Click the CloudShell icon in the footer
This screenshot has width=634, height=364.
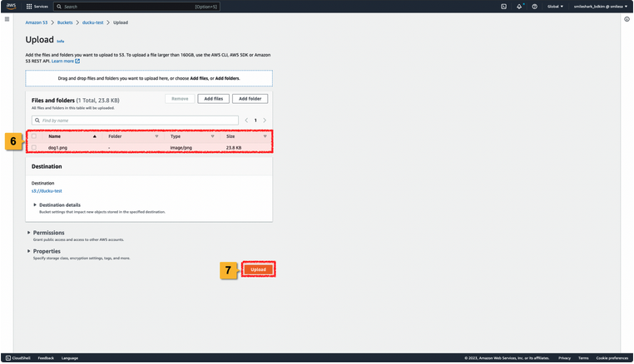coord(8,358)
